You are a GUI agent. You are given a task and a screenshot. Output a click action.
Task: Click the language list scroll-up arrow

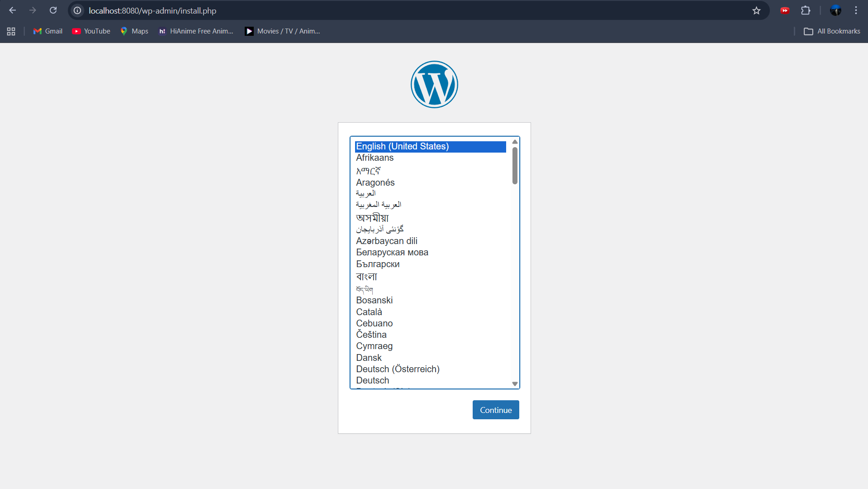515,142
